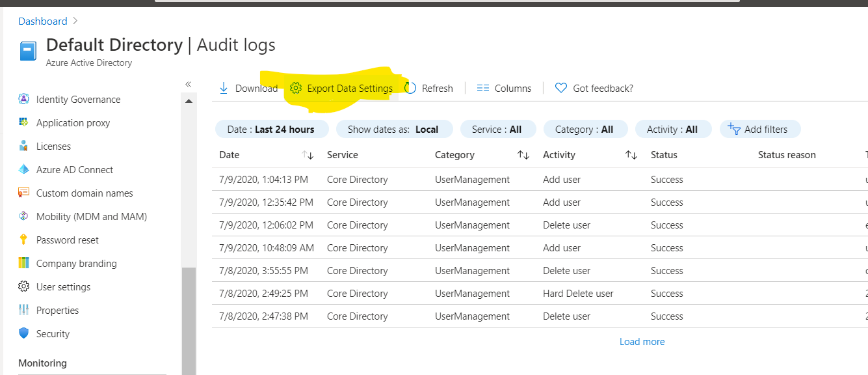This screenshot has height=375, width=868.
Task: Click Load more to see more logs
Action: 642,341
